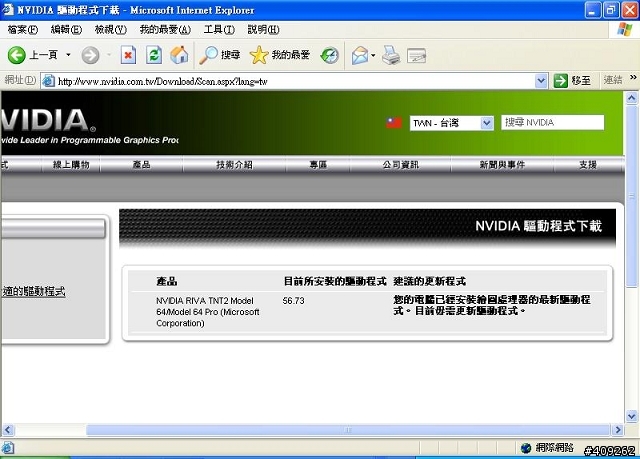Open the TWN - 台灣 region dropdown
This screenshot has height=459, width=640.
pos(451,123)
